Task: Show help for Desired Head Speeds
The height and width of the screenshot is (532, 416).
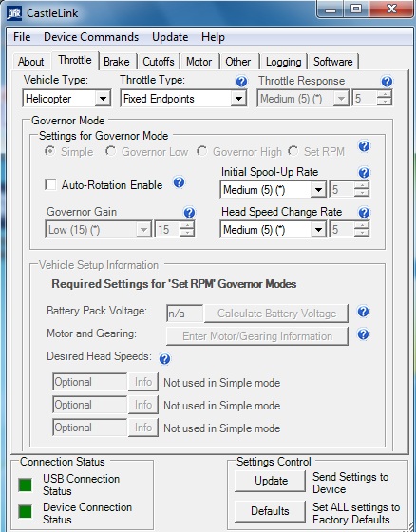Action: (165, 358)
